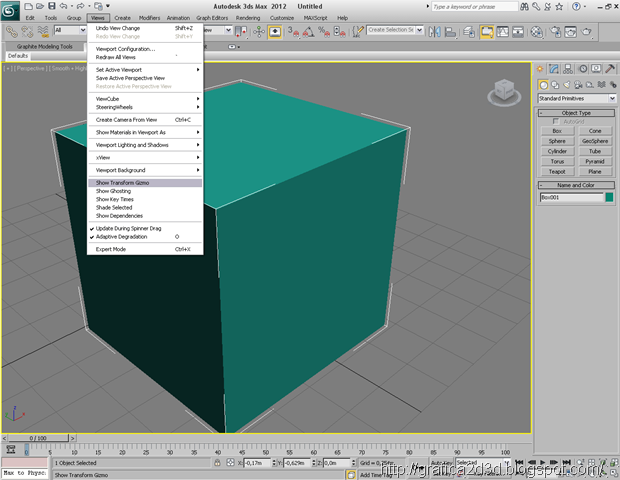Open the Modify command panel tab
Viewport: 620px width, 480px height.
pyautogui.click(x=554, y=69)
